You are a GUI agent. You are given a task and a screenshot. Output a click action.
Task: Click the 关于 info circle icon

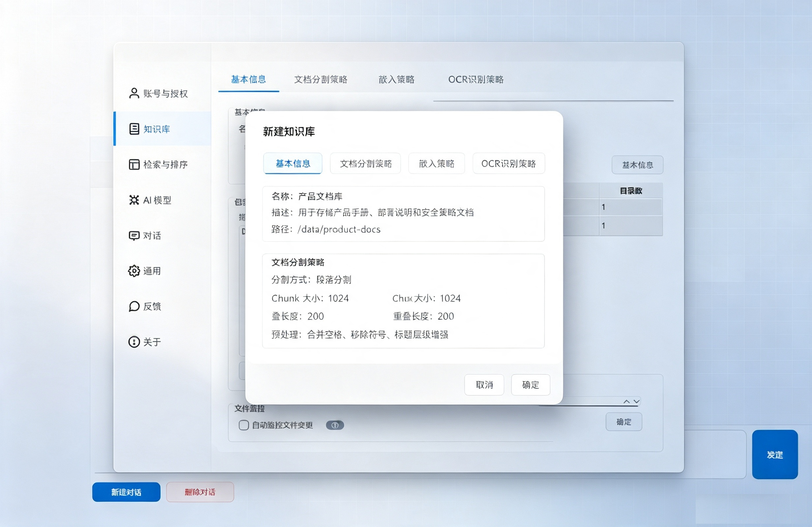point(134,342)
